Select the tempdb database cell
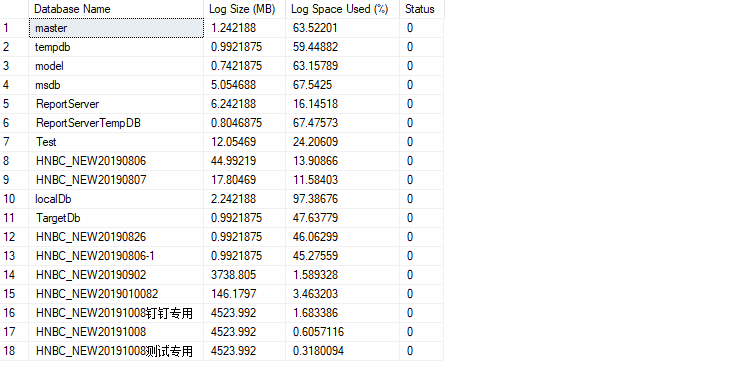The height and width of the screenshot is (371, 739). [x=116, y=47]
